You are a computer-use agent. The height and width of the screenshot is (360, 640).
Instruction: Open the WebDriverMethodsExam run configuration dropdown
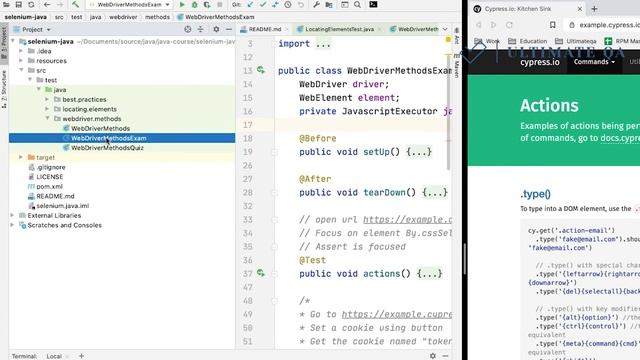point(129,4)
